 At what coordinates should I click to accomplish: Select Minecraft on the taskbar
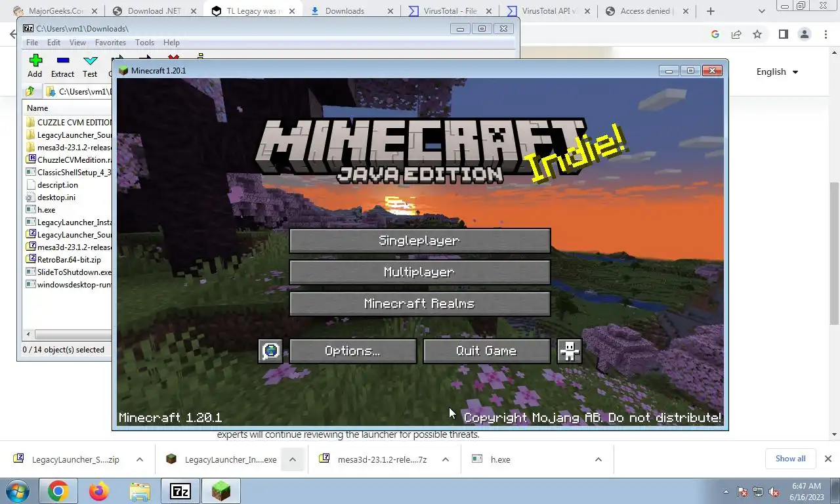pyautogui.click(x=220, y=491)
